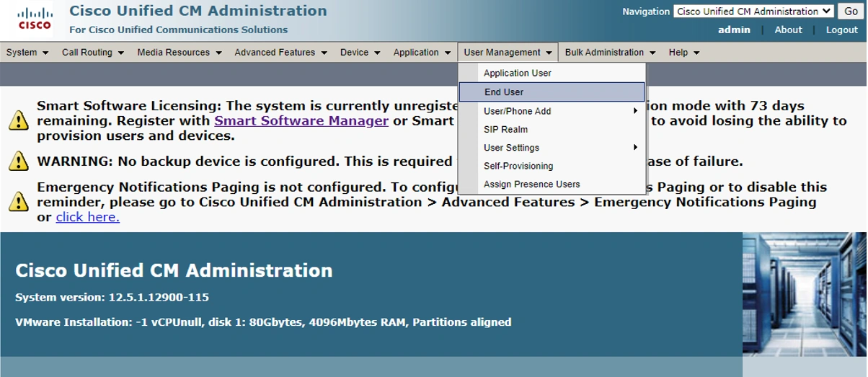868x377 pixels.
Task: Expand the User Settings submenu
Action: [x=552, y=148]
